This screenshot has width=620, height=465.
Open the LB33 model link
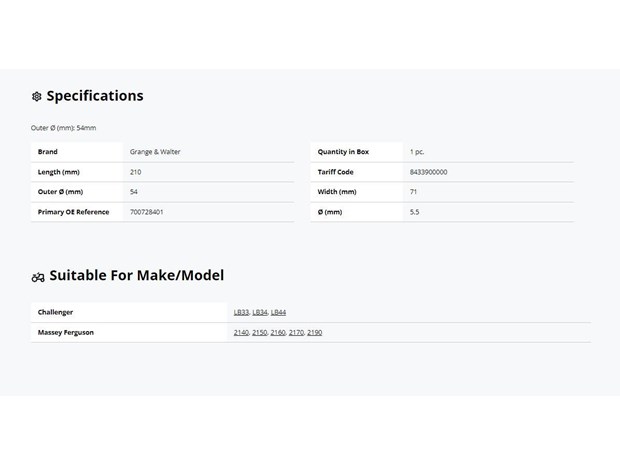coord(241,312)
